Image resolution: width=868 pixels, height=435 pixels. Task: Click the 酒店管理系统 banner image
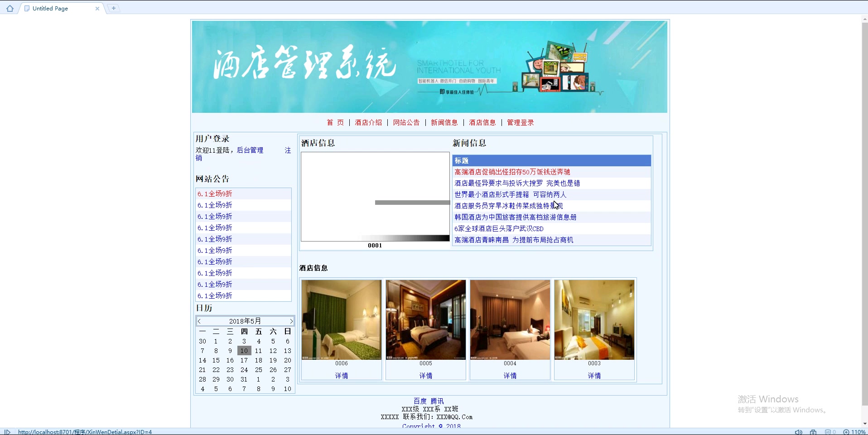point(429,67)
